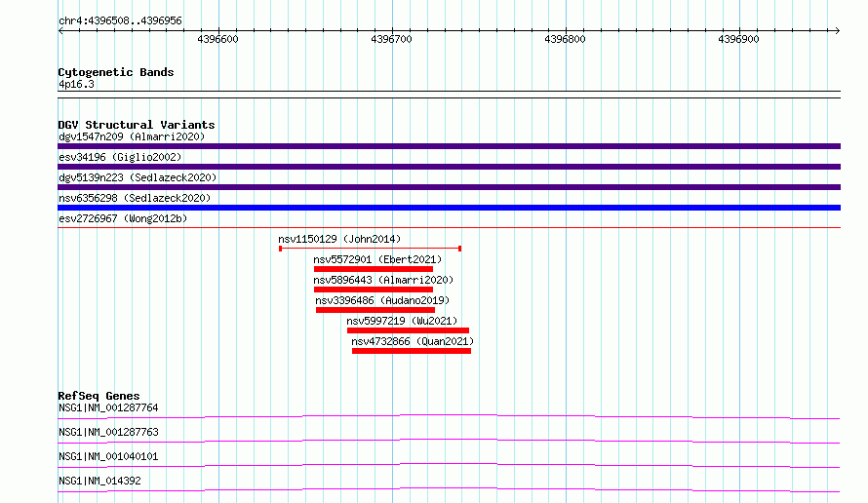Click the nsv5896443 (Almarri2020) text label
This screenshot has height=503, width=868.
pyautogui.click(x=383, y=280)
